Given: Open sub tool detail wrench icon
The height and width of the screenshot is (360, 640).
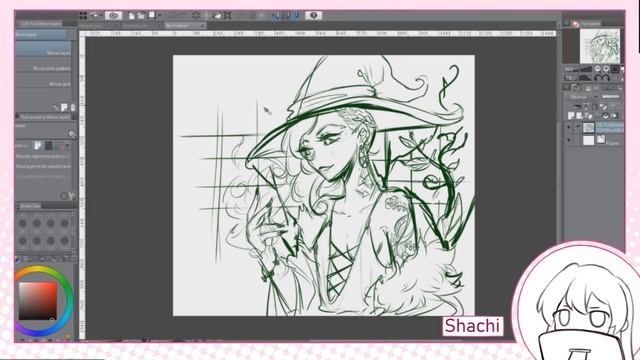Looking at the screenshot, I should pos(71,196).
